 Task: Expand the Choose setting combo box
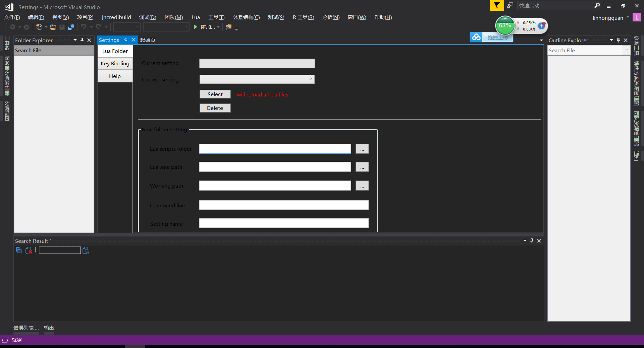click(x=311, y=79)
